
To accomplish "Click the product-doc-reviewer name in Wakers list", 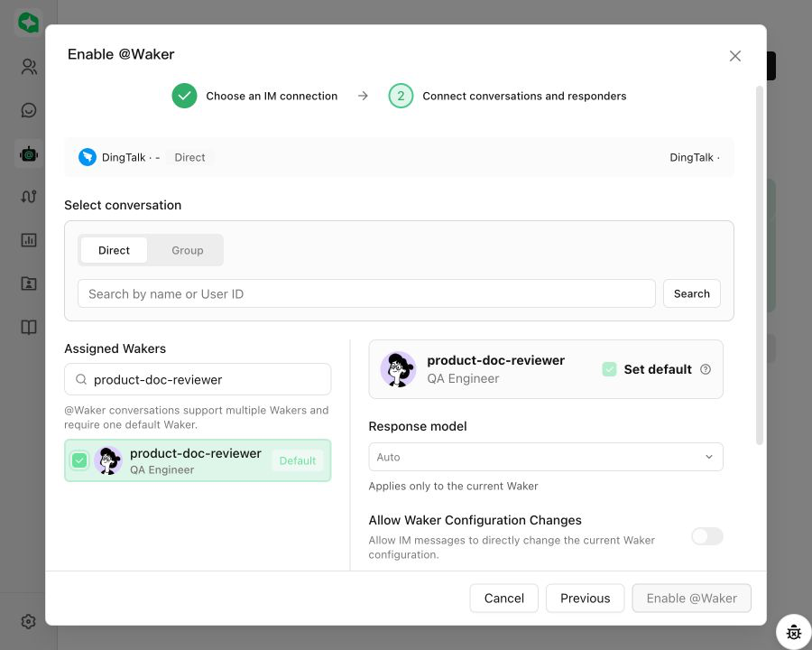I will tap(196, 453).
